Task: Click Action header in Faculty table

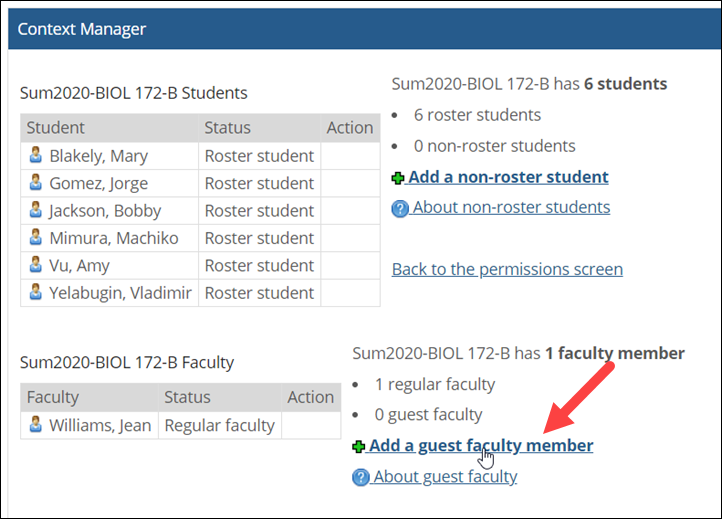Action: point(311,397)
